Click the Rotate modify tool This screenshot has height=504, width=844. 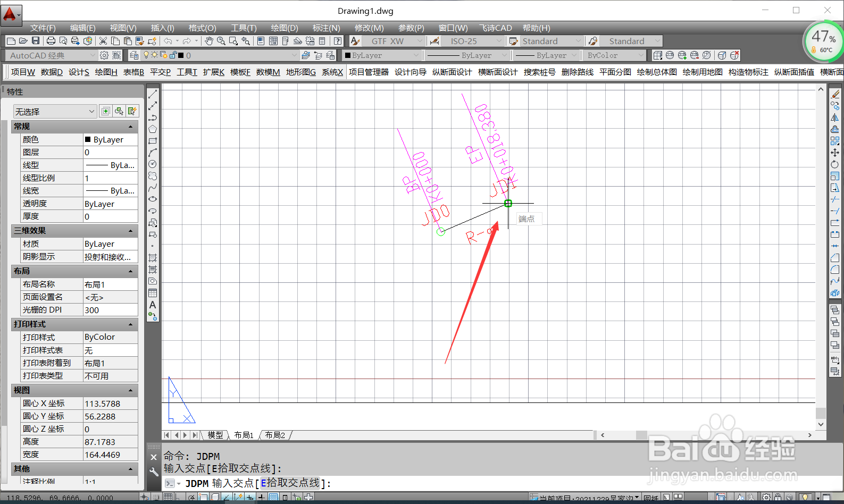point(835,164)
